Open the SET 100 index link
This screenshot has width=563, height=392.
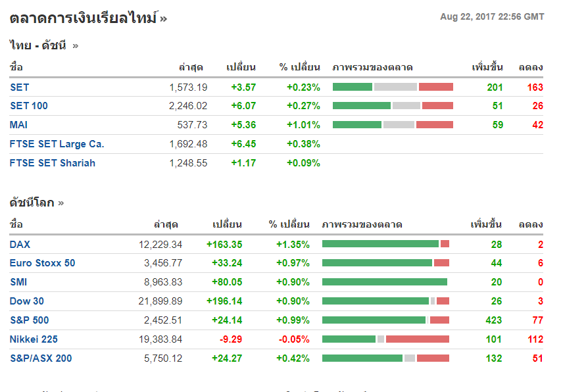coord(29,106)
